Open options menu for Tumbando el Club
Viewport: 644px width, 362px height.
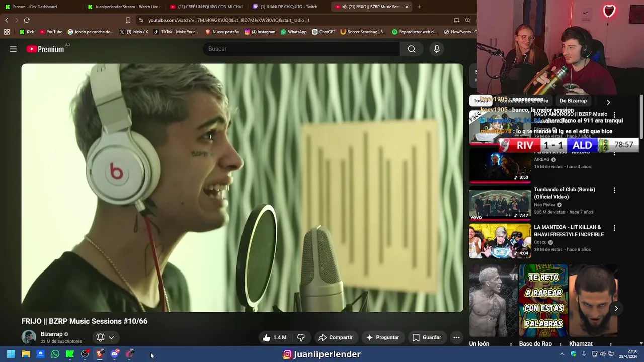point(614,191)
